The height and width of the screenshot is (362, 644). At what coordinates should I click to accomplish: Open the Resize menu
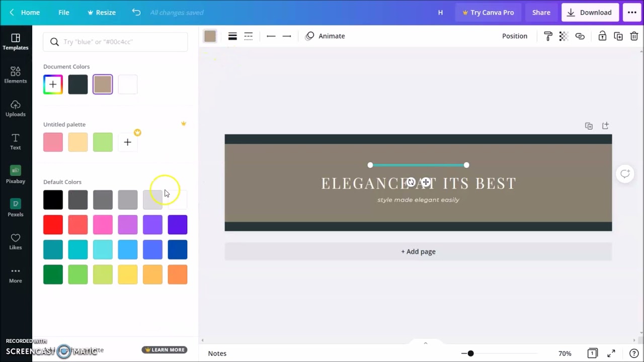[x=102, y=12]
